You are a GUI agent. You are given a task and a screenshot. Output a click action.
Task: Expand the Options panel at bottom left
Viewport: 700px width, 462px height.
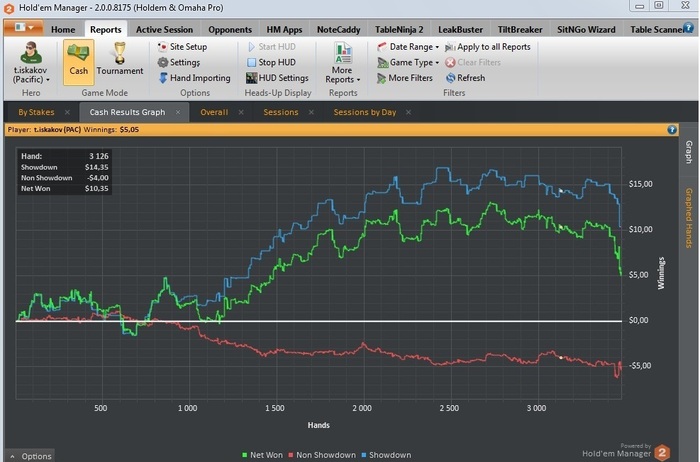point(30,456)
